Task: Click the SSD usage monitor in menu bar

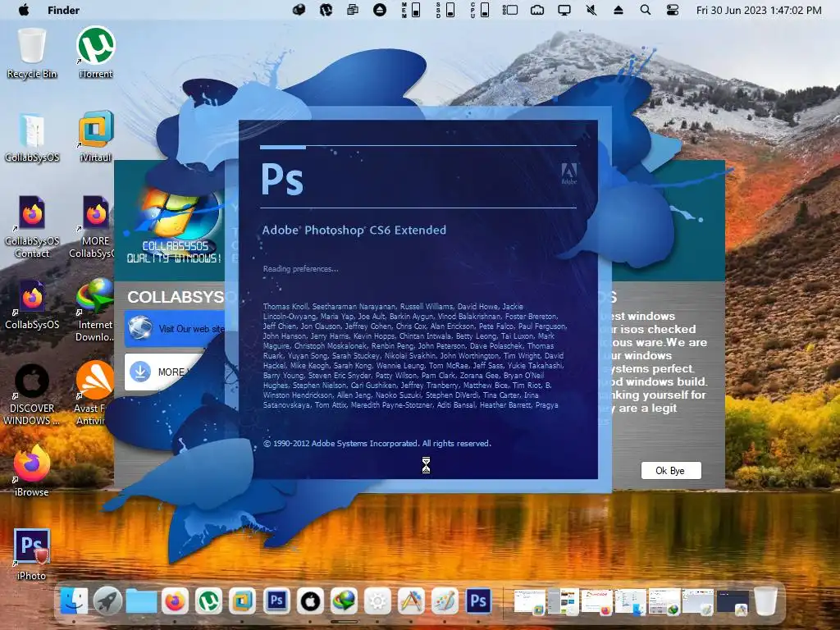Action: pos(445,10)
